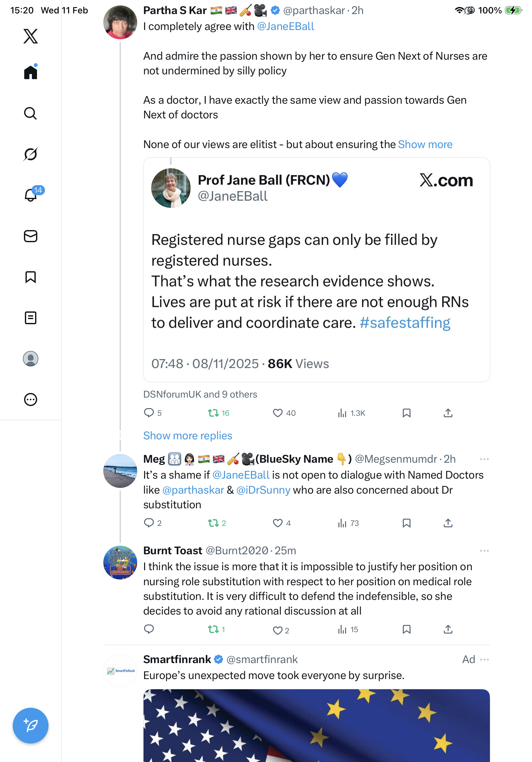
Task: Open Bookmarks in the left sidebar
Action: click(x=31, y=277)
